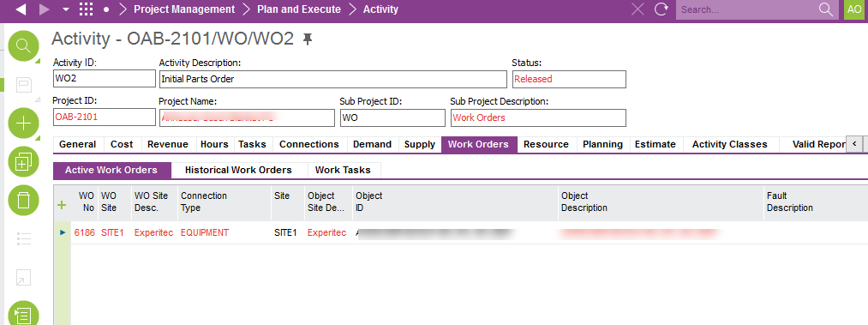Click the grayed Save sidebar icon

pyautogui.click(x=24, y=85)
